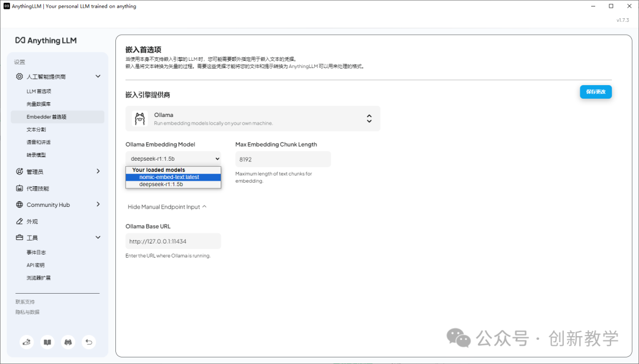Open 事件日志 under tools
The width and height of the screenshot is (639, 364).
pos(36,252)
